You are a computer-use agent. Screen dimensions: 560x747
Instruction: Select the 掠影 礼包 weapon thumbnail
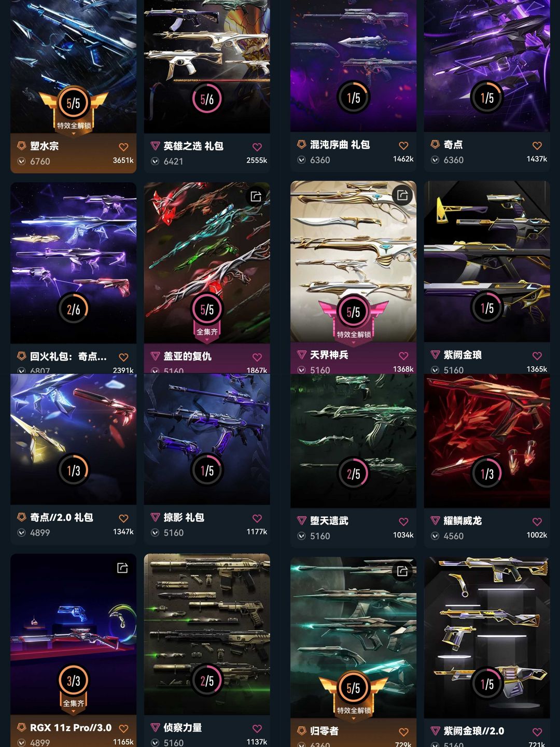click(x=207, y=439)
